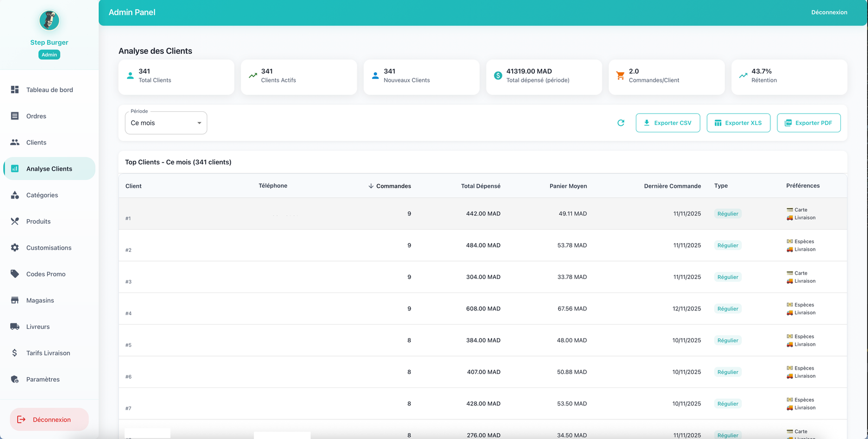Click the Produits utensils icon

pyautogui.click(x=15, y=221)
